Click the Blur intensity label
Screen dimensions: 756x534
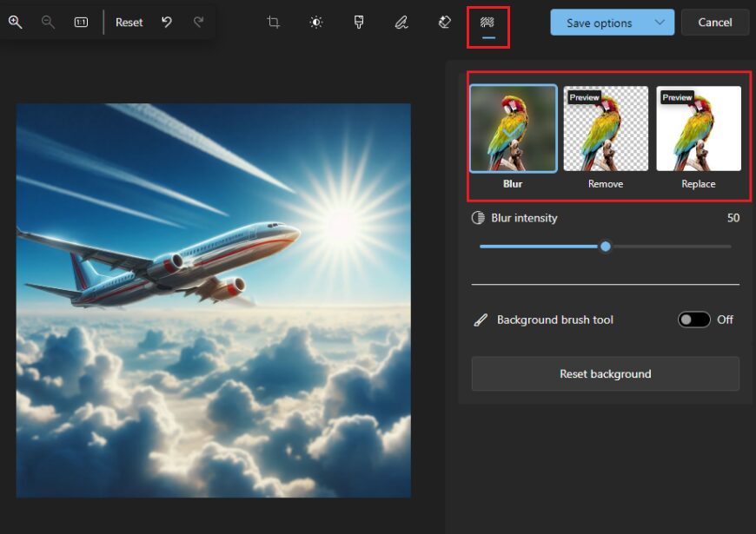pyautogui.click(x=524, y=218)
